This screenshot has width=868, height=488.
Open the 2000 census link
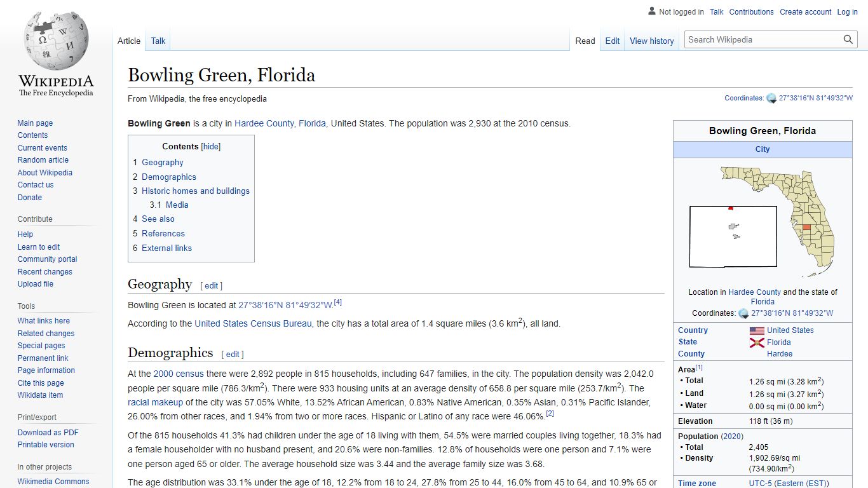click(179, 374)
